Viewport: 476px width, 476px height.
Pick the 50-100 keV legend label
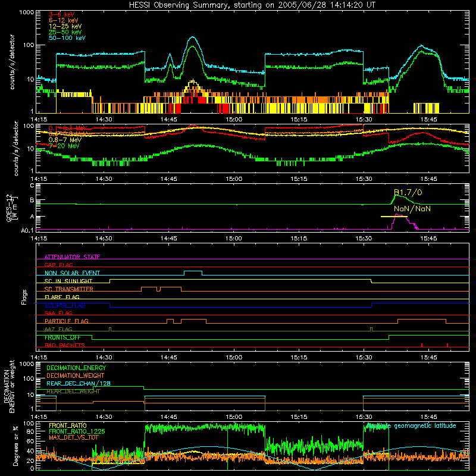(x=67, y=38)
